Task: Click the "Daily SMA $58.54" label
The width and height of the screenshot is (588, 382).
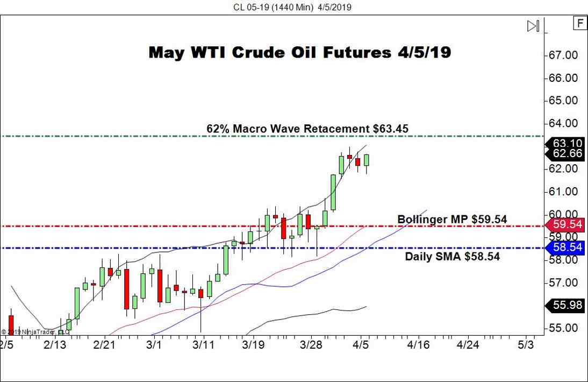Action: (x=451, y=257)
